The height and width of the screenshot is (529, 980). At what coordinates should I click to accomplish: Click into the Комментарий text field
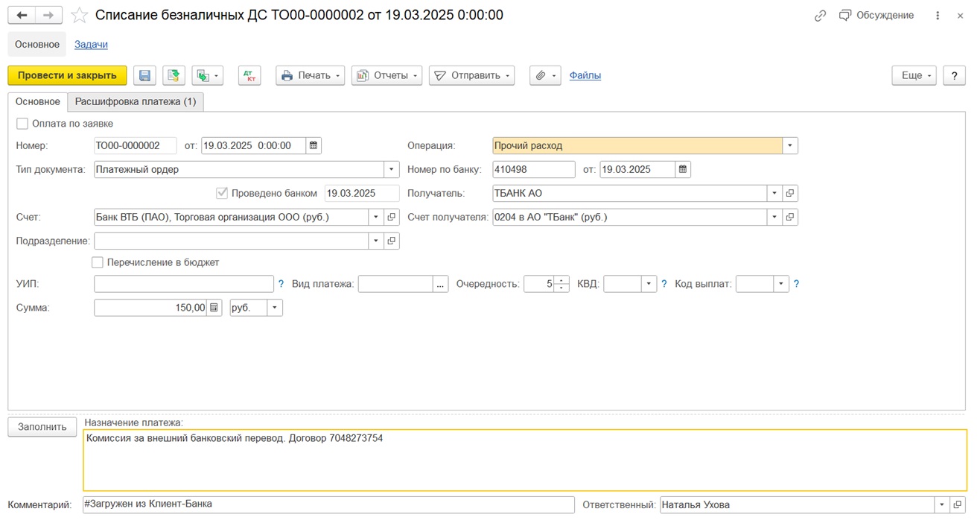coord(328,504)
